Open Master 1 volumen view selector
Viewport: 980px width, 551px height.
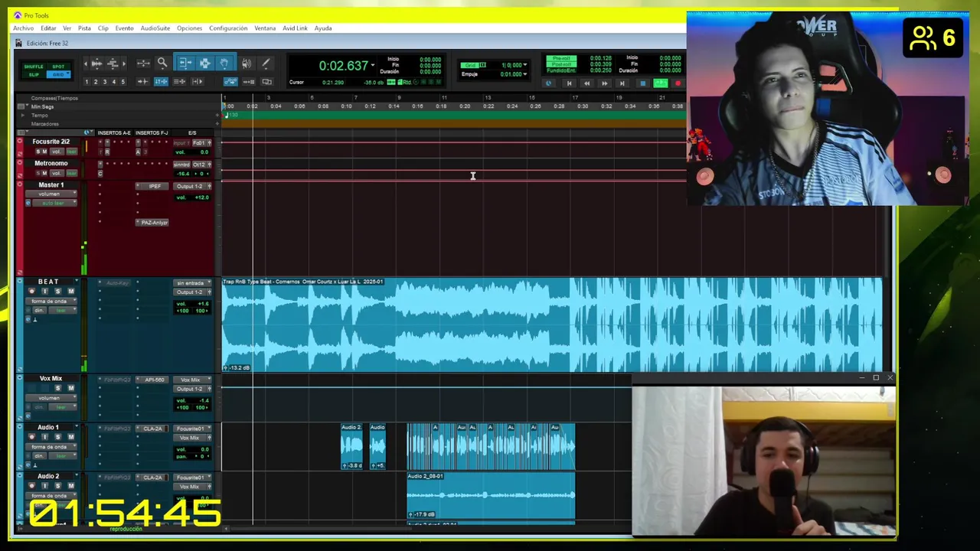pos(51,194)
